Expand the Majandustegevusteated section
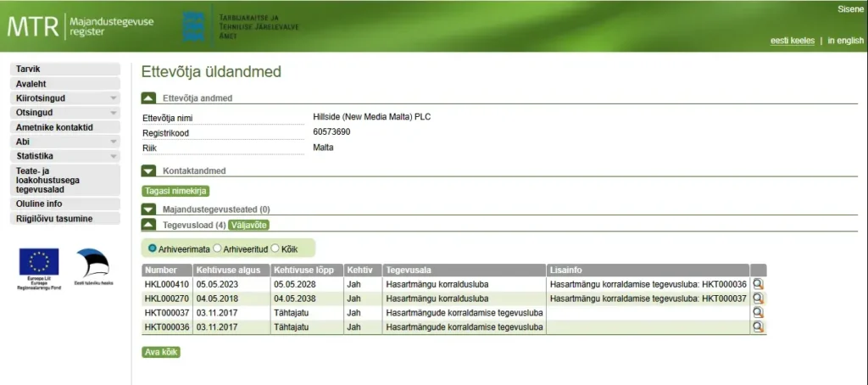The width and height of the screenshot is (868, 385). [x=148, y=209]
